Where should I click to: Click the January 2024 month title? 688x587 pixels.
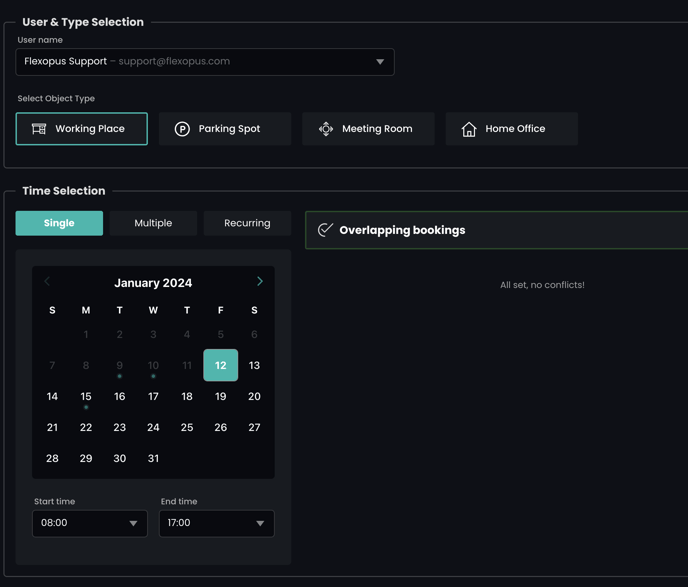[x=153, y=283]
